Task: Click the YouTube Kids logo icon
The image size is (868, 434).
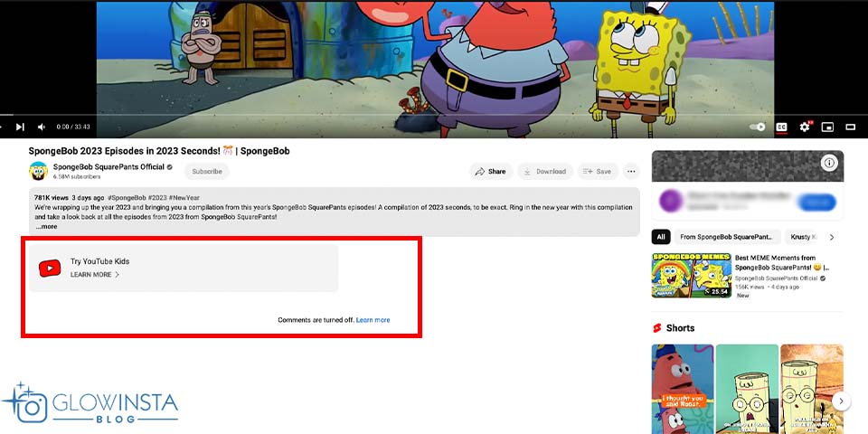Action: tap(50, 269)
